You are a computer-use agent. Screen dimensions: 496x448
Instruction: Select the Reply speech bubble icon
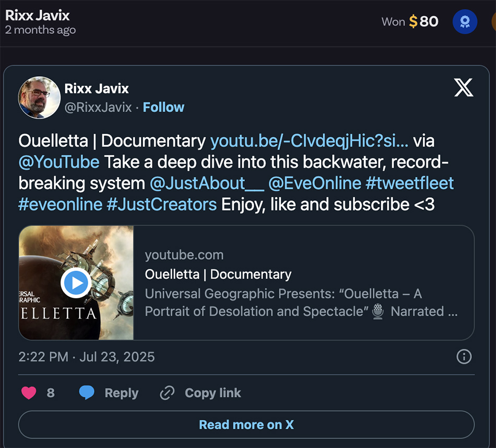[x=88, y=393]
